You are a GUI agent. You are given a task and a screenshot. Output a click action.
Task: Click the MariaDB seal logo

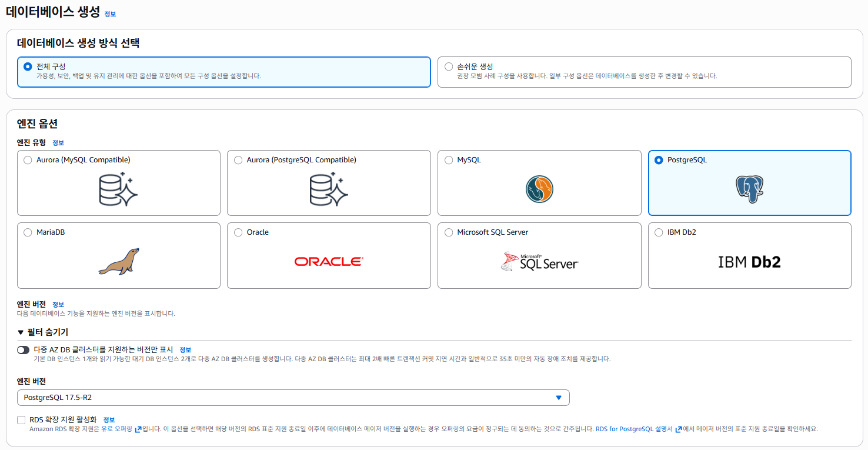coord(118,261)
